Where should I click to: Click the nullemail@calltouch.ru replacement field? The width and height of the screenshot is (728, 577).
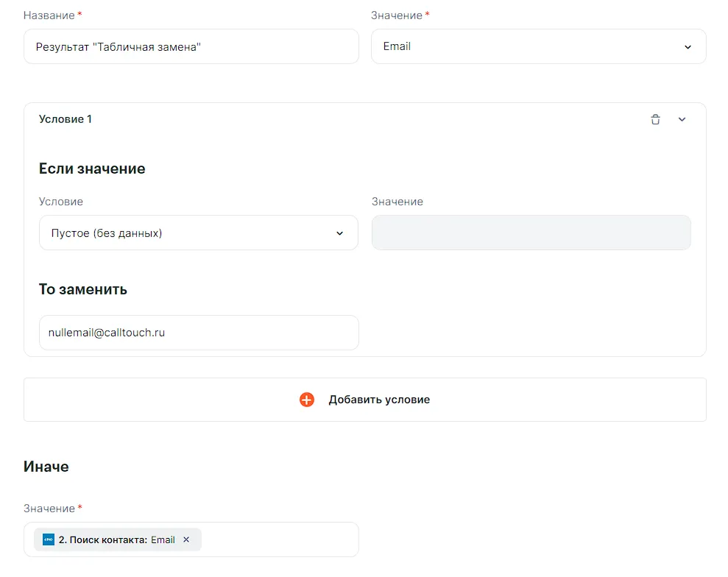[x=199, y=333]
